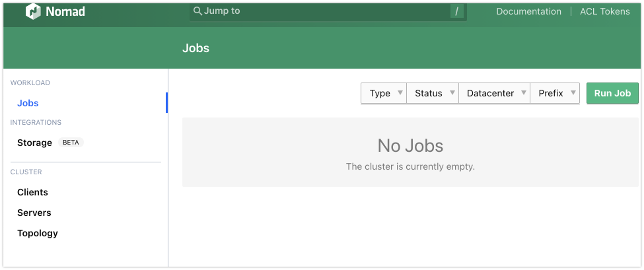The image size is (644, 270).
Task: Open the Type filter dropdown
Action: coord(383,93)
